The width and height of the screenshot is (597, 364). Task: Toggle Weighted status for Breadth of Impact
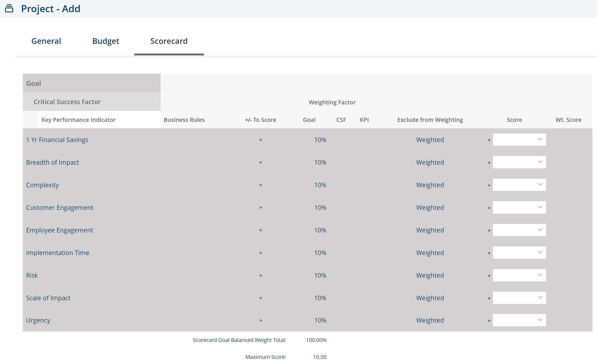click(430, 162)
